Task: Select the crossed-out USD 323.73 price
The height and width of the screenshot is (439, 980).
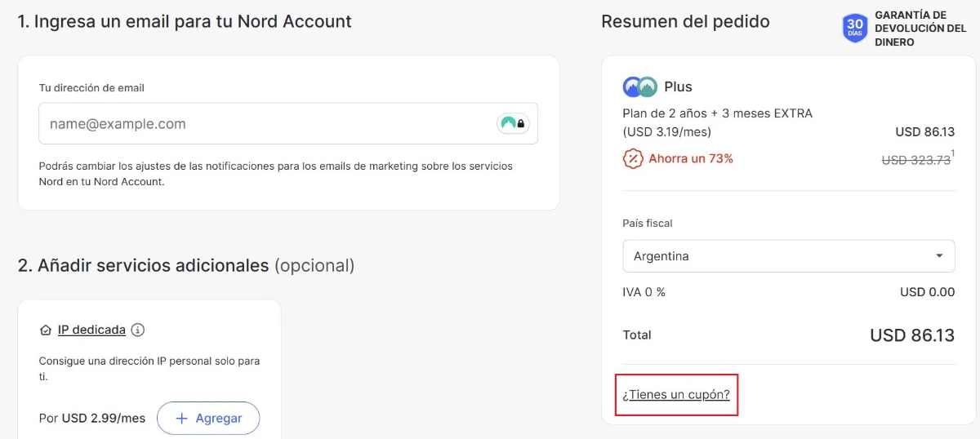Action: [x=915, y=161]
